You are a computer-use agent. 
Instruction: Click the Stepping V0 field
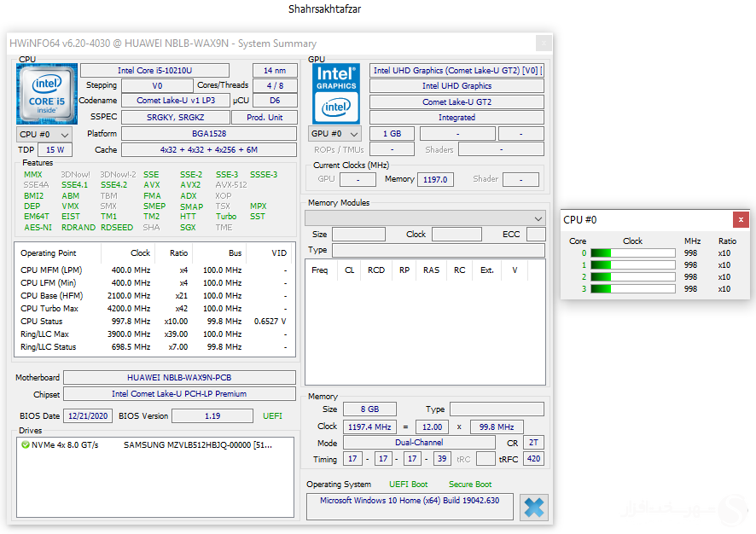tap(157, 86)
